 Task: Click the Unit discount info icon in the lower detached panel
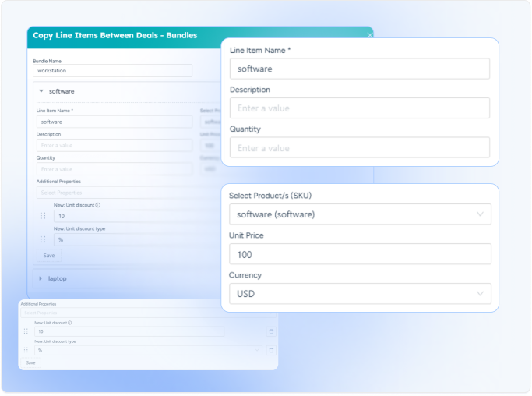(69, 322)
